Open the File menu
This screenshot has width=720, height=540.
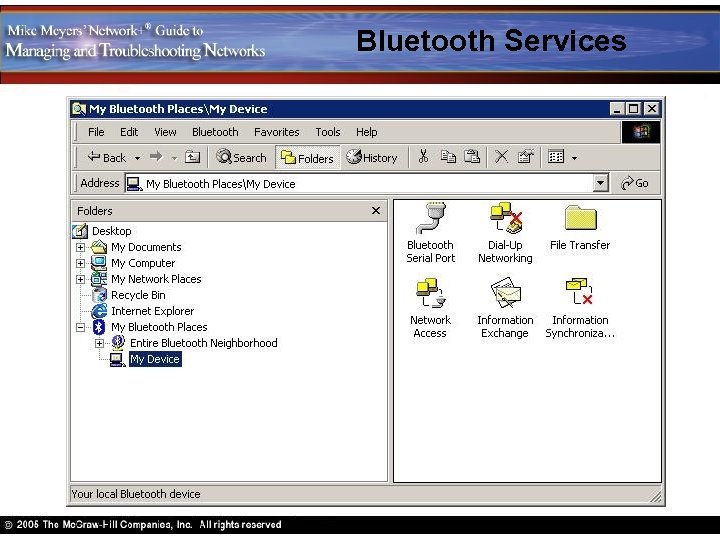tap(96, 132)
